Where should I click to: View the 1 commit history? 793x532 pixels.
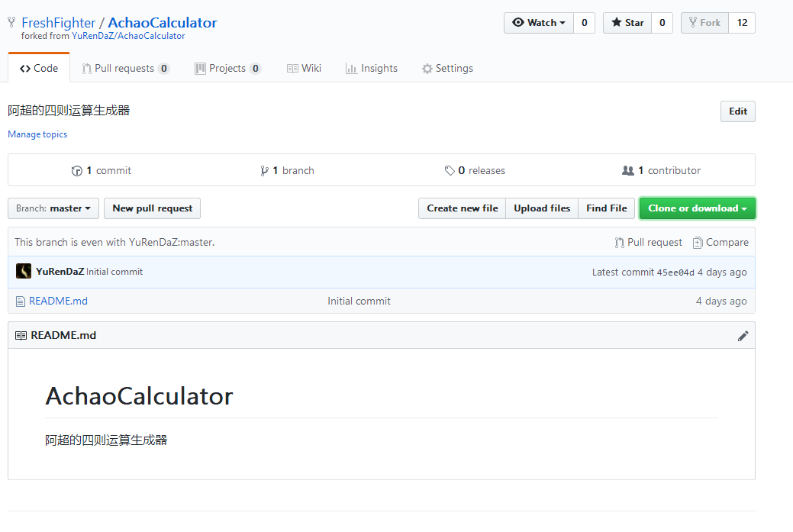point(102,170)
